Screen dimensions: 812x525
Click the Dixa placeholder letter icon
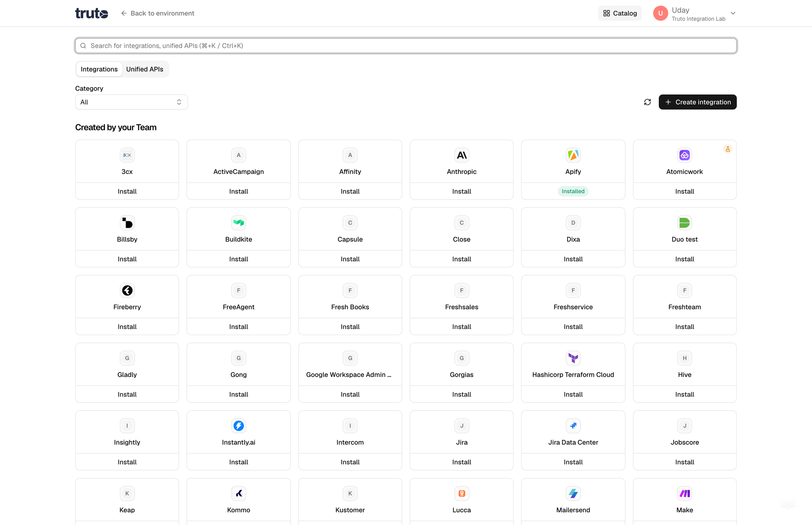pyautogui.click(x=573, y=223)
